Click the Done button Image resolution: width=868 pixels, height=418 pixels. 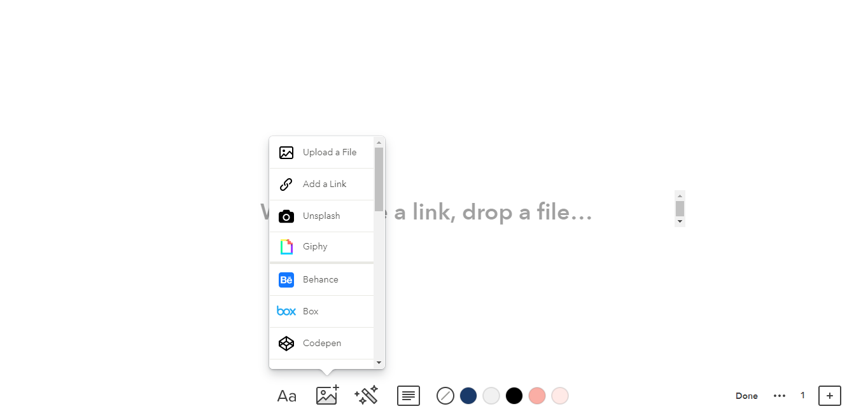pos(746,396)
